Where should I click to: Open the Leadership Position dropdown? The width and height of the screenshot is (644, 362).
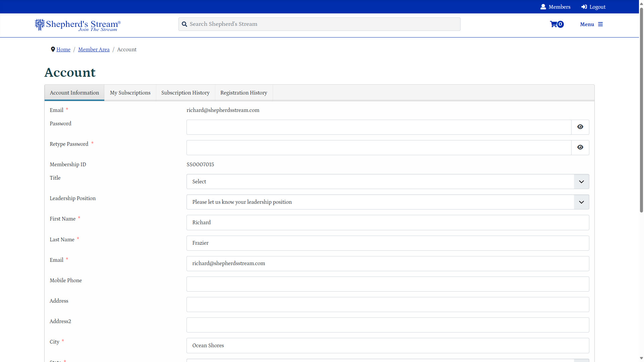pyautogui.click(x=380, y=202)
